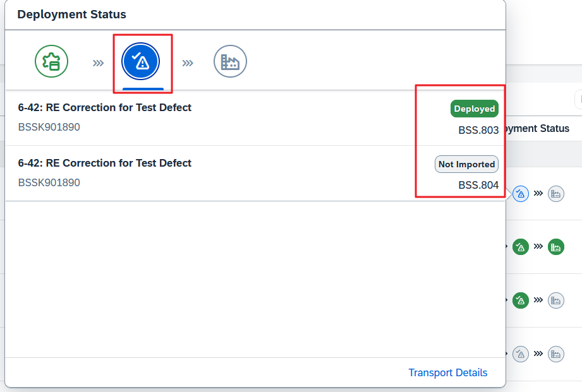Click the BSS.804 system label

[478, 186]
